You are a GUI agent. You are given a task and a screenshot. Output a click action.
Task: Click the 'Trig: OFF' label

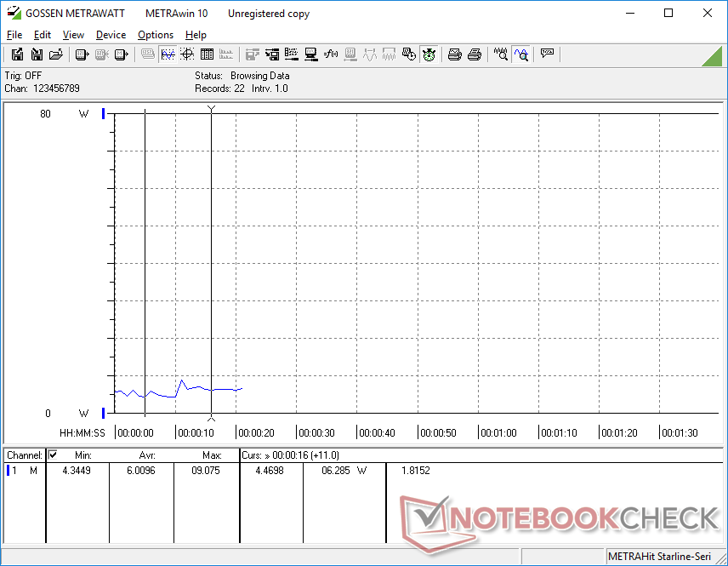(23, 75)
